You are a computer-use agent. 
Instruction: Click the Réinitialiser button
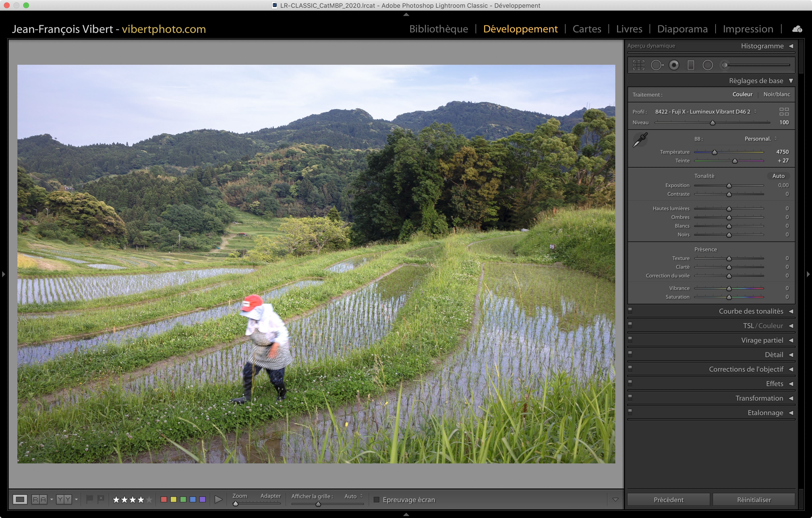pos(754,499)
